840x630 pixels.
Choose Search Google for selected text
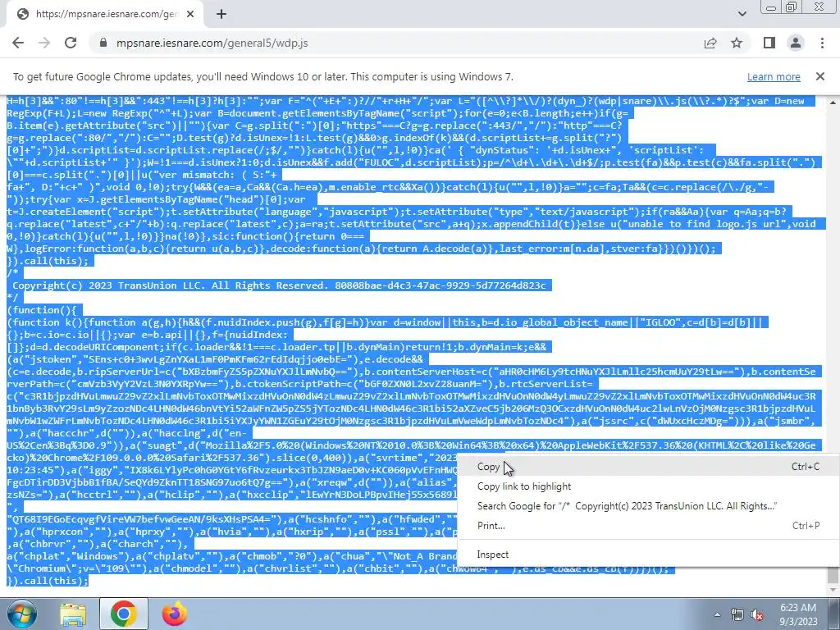pyautogui.click(x=648, y=505)
